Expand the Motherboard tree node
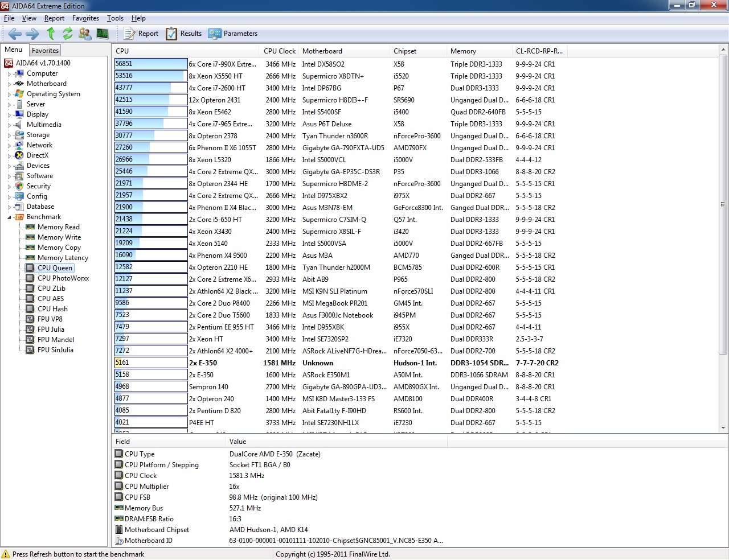The height and width of the screenshot is (560, 729). pyautogui.click(x=9, y=84)
